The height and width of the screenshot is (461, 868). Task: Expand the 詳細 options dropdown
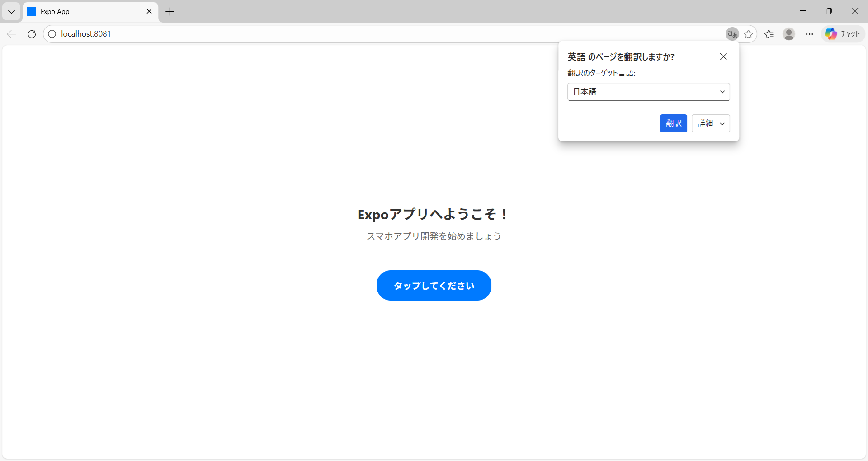[x=711, y=123]
